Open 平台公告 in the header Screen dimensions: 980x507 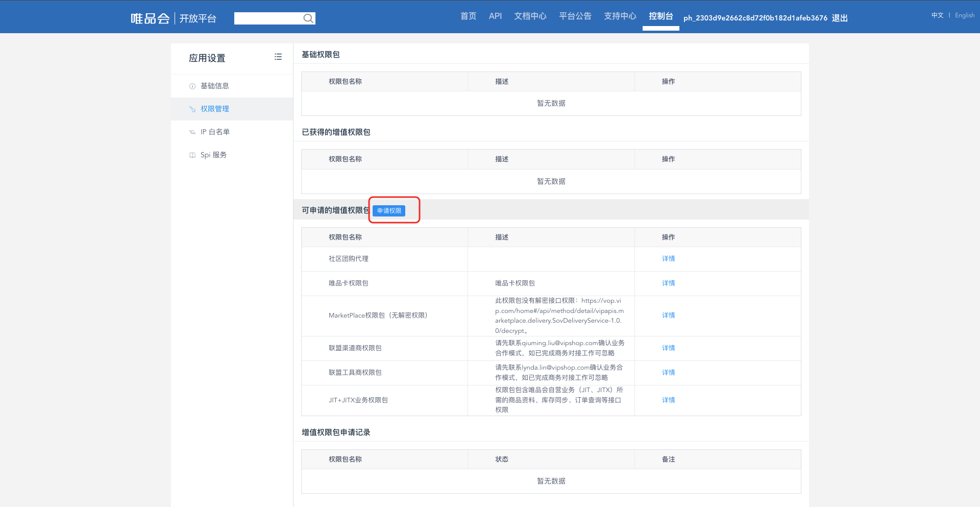tap(575, 16)
